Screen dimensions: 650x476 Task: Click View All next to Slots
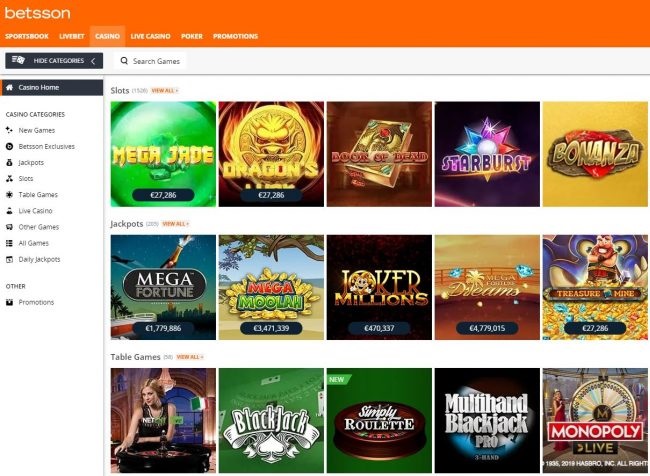point(165,90)
